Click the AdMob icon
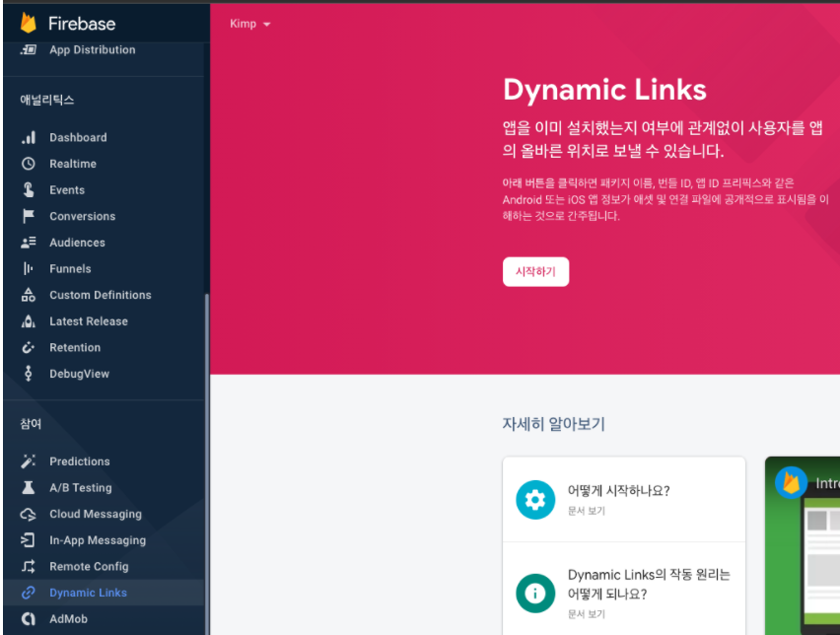840x635 pixels. 29,619
